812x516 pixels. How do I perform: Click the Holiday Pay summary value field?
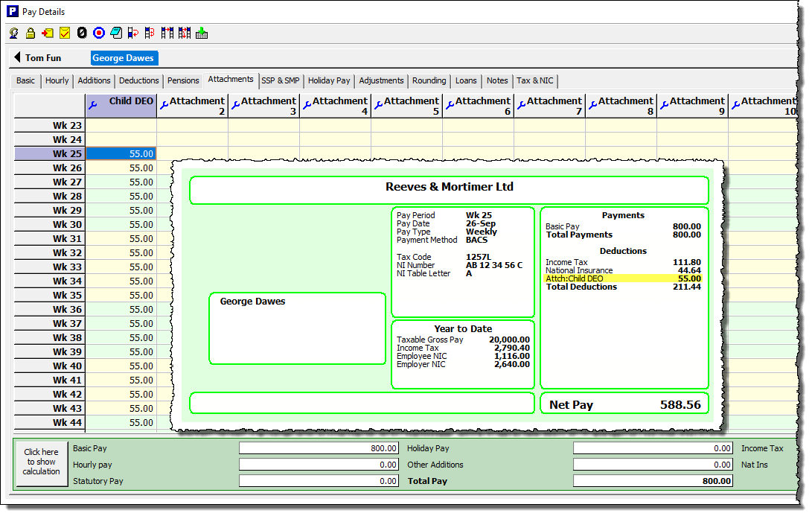tap(653, 449)
